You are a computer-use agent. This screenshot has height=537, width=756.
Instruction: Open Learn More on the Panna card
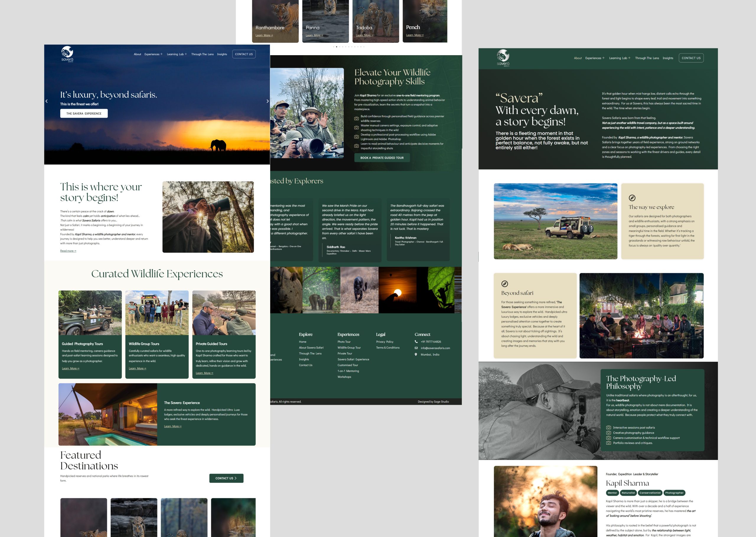(x=314, y=35)
